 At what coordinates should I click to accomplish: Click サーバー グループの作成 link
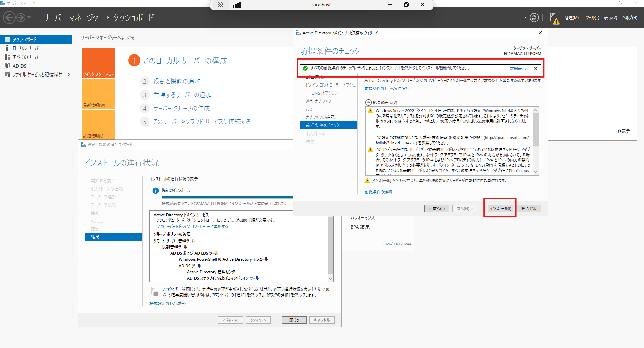[x=181, y=108]
